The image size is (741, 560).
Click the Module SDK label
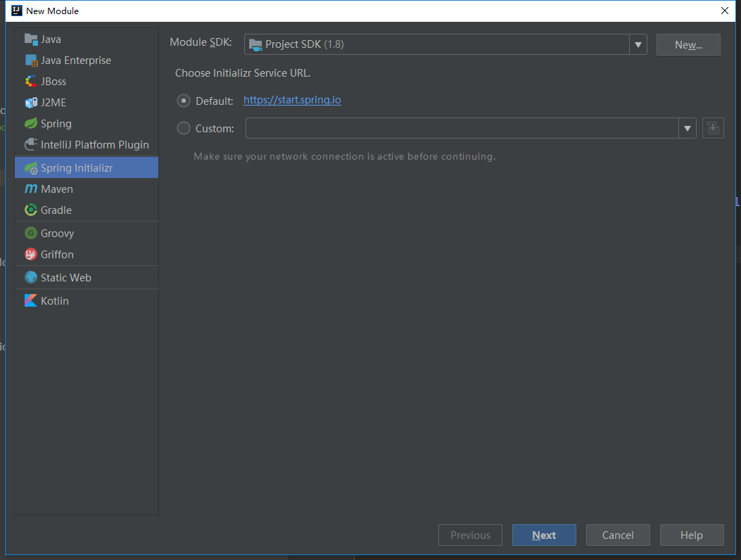tap(201, 42)
